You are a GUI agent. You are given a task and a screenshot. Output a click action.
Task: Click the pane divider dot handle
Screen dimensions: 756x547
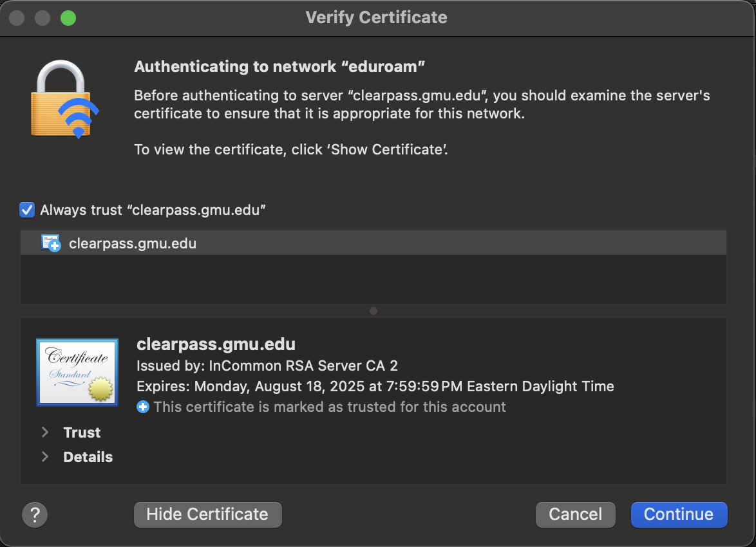click(x=373, y=311)
